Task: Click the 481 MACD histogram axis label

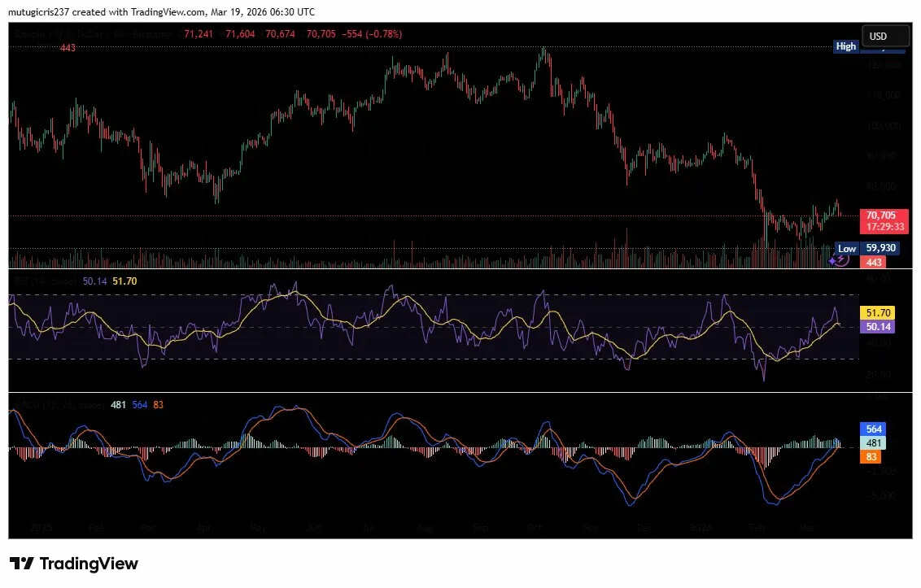Action: click(875, 443)
